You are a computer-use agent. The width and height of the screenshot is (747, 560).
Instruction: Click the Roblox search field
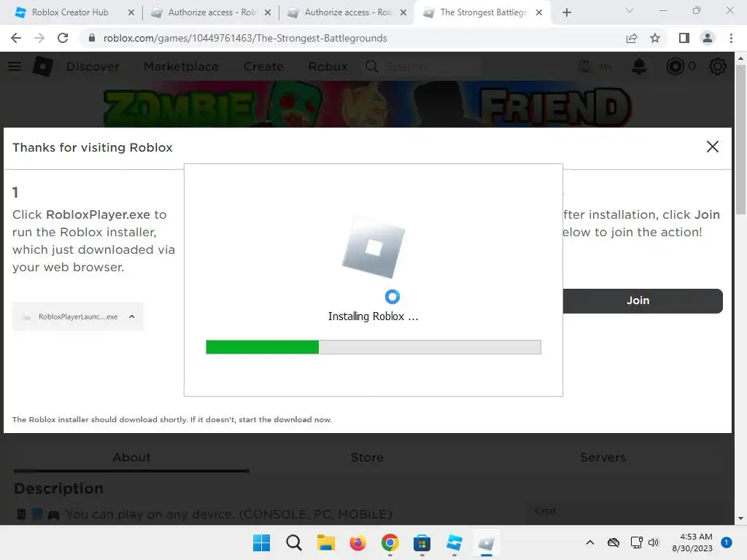click(422, 66)
